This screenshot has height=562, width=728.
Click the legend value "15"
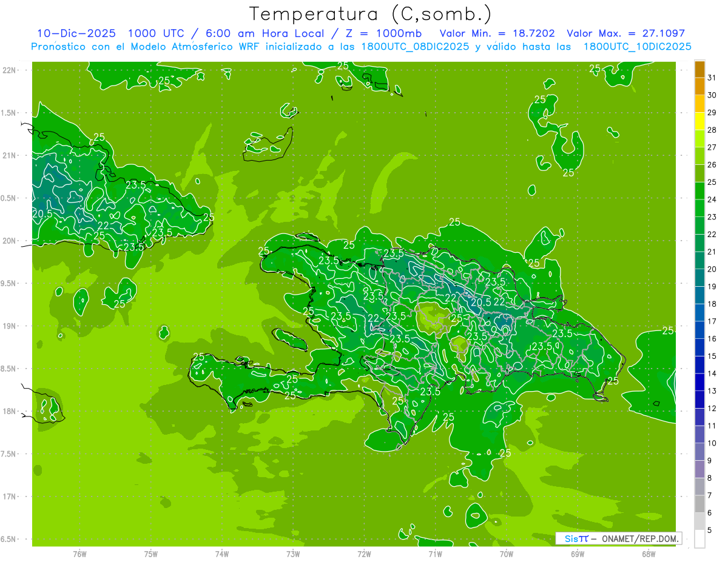(712, 356)
